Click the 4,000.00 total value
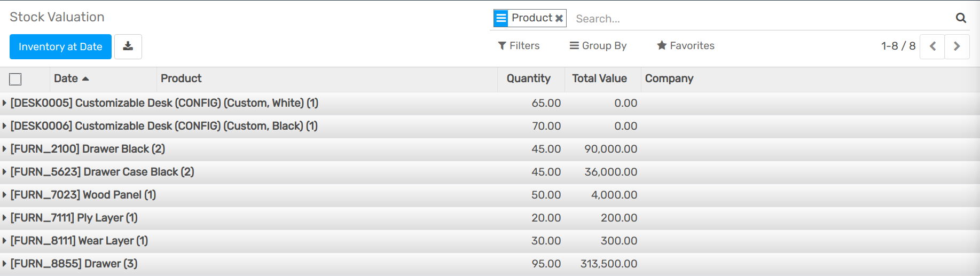Image resolution: width=980 pixels, height=276 pixels. pyautogui.click(x=614, y=195)
